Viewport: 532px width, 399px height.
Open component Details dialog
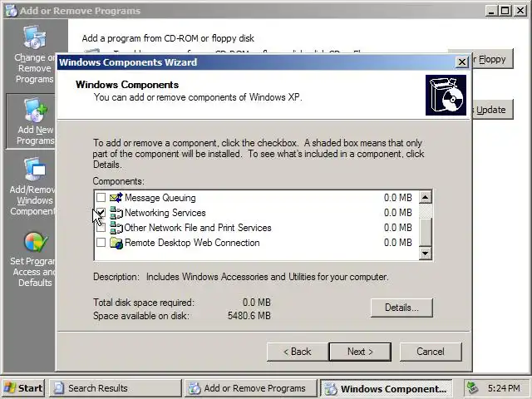401,308
